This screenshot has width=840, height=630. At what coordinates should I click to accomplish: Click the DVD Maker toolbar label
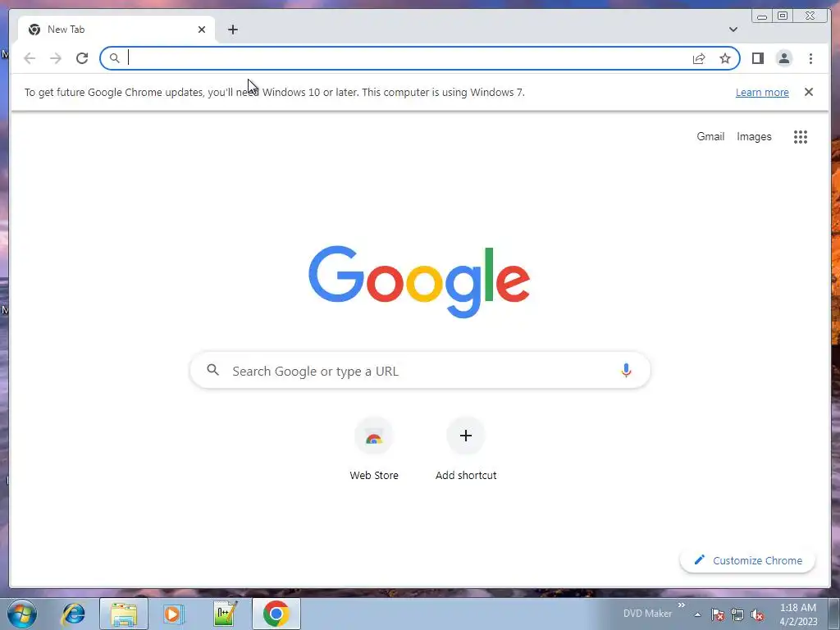click(x=647, y=614)
